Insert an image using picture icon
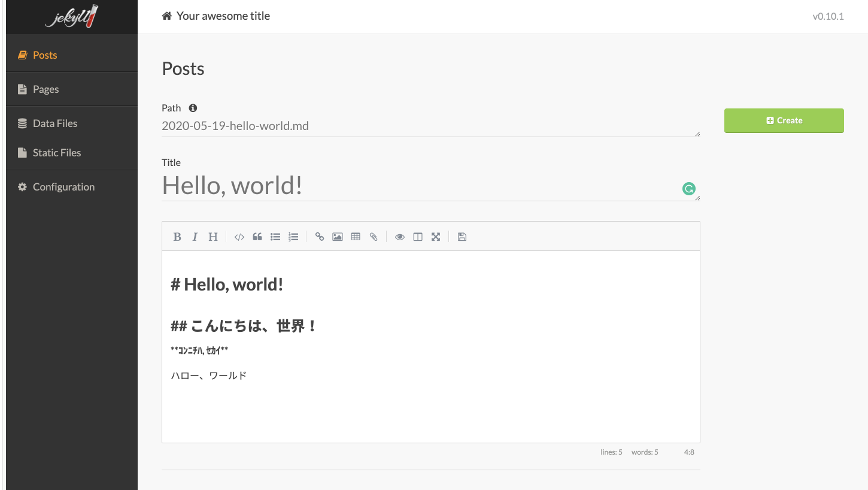This screenshot has width=868, height=490. coord(338,237)
